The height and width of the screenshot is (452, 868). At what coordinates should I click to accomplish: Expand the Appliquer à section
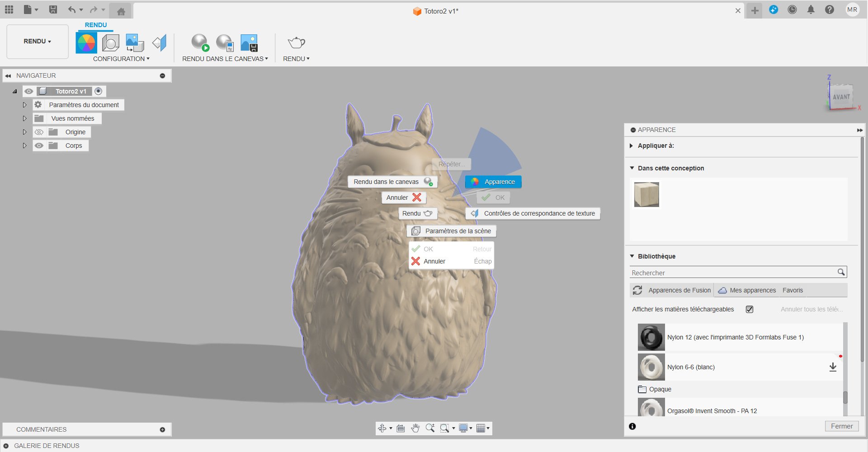[x=631, y=146]
